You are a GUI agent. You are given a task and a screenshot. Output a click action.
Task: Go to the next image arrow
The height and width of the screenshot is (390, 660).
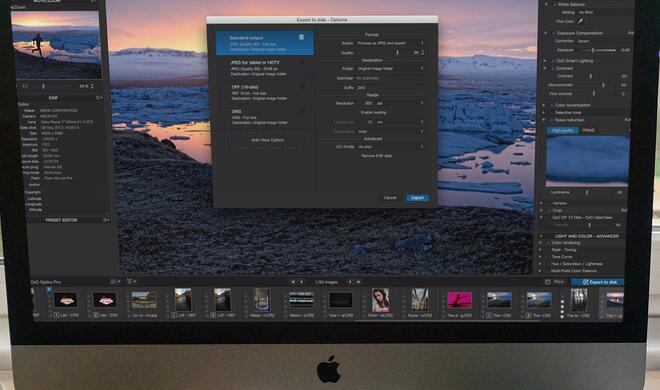click(x=350, y=282)
